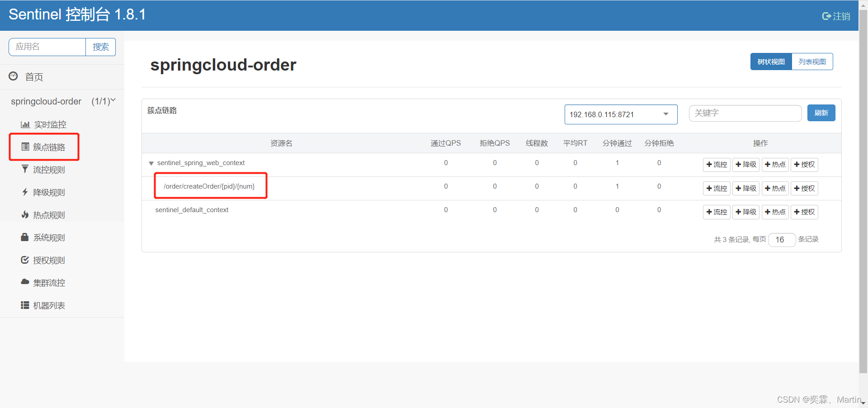Image resolution: width=868 pixels, height=408 pixels.
Task: Click the 平均RT column header
Action: pos(575,143)
